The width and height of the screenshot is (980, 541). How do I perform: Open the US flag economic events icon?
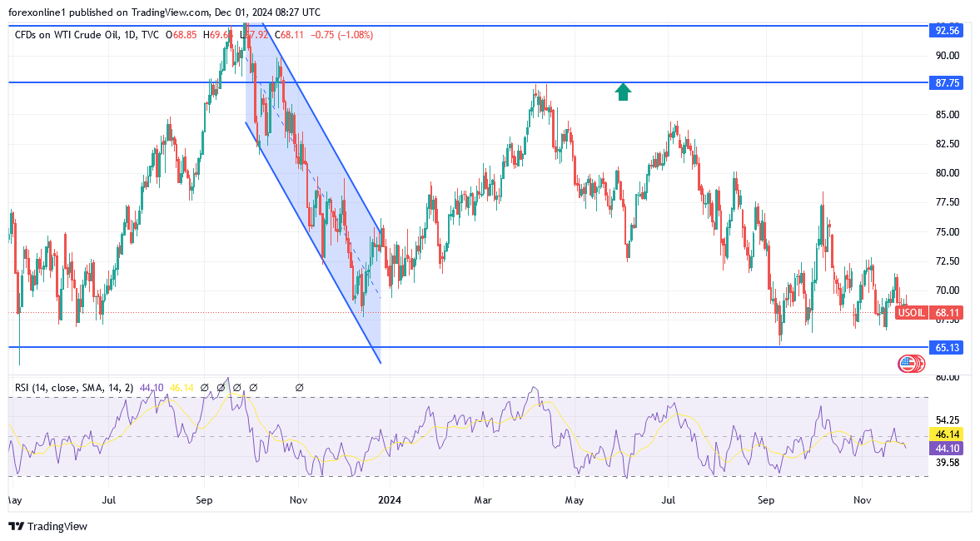[908, 363]
